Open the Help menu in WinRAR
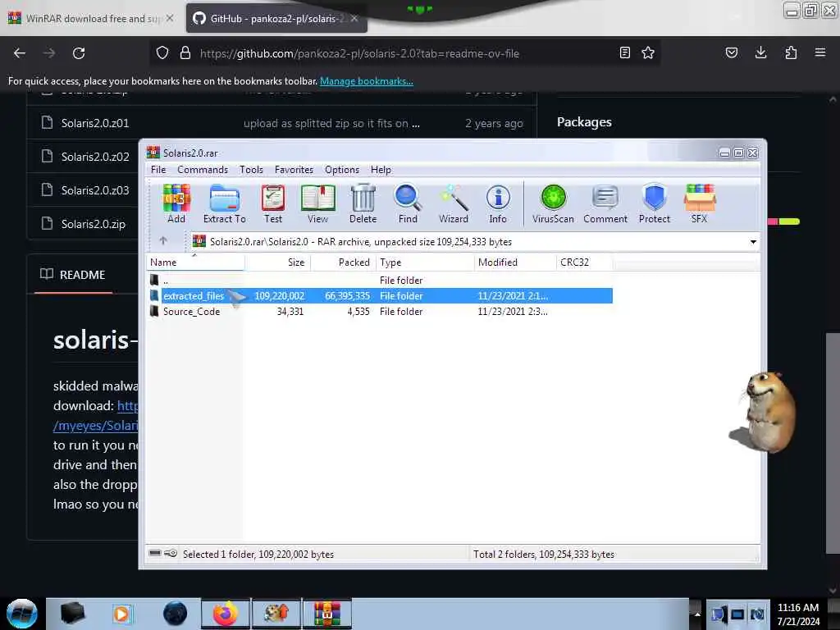The width and height of the screenshot is (840, 630). coord(381,169)
